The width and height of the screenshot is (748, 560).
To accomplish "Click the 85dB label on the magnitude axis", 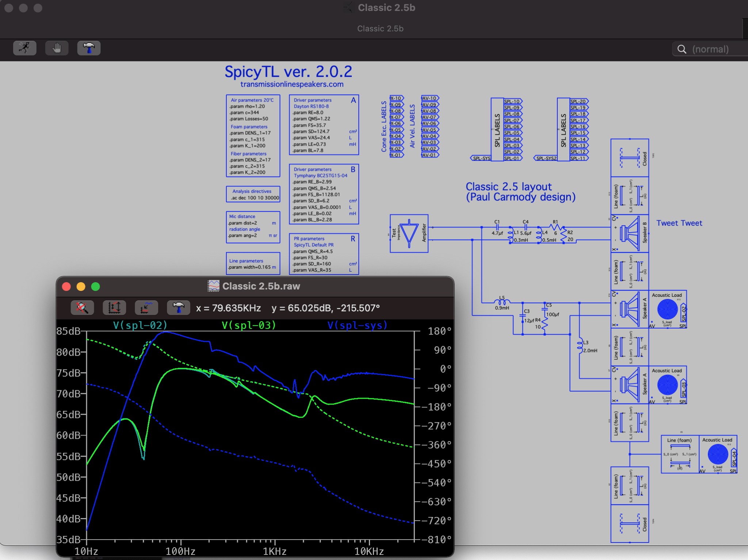I will coord(68,331).
